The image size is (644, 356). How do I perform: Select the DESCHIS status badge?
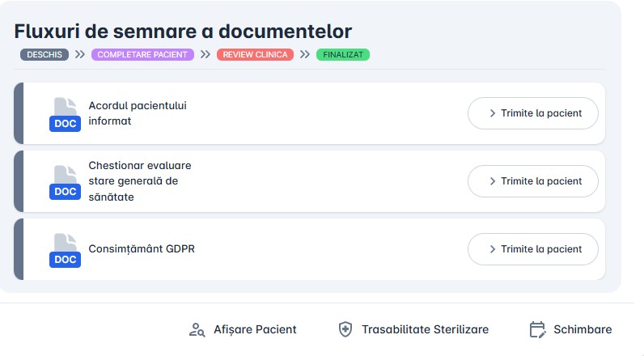click(44, 54)
